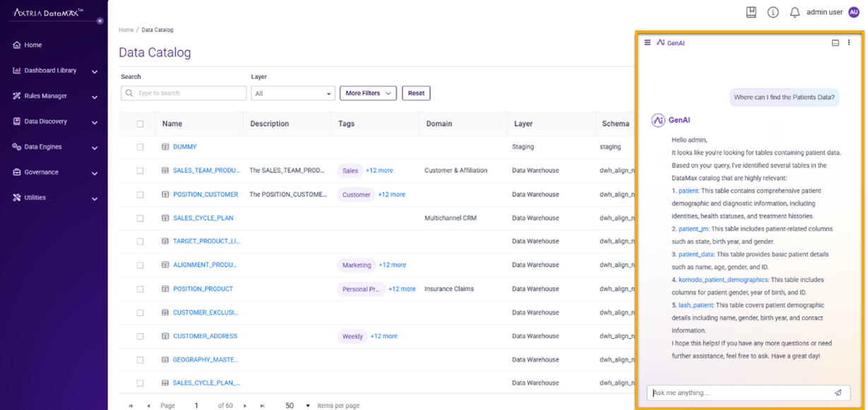The height and width of the screenshot is (410, 868).
Task: Click the GenAI panel three-dot options icon
Action: (849, 43)
